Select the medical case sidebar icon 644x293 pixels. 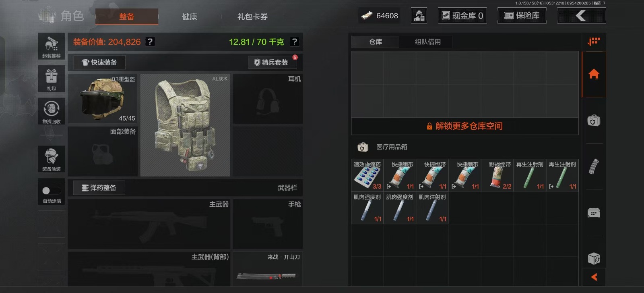tap(594, 121)
